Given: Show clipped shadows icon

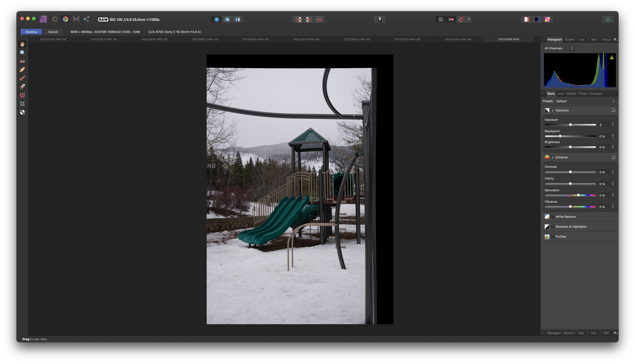Looking at the screenshot, I should coord(537,20).
